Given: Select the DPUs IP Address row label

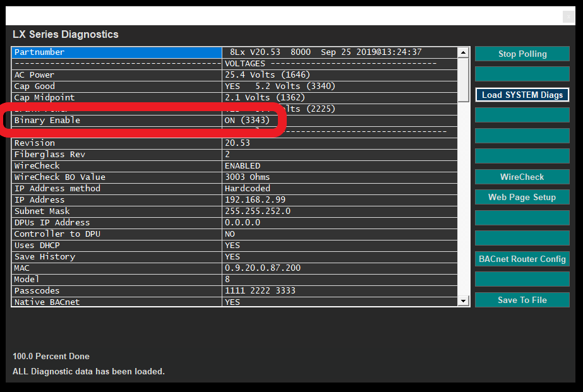Looking at the screenshot, I should pyautogui.click(x=52, y=223).
